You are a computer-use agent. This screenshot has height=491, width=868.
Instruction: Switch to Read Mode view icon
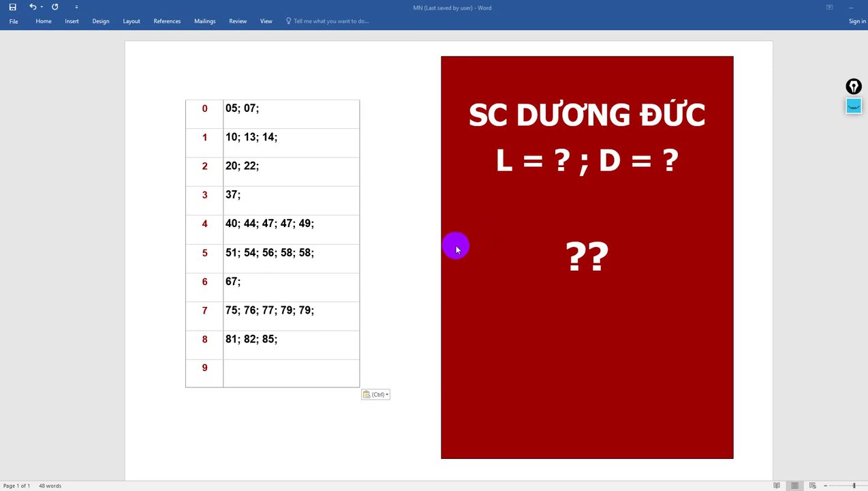pyautogui.click(x=777, y=485)
